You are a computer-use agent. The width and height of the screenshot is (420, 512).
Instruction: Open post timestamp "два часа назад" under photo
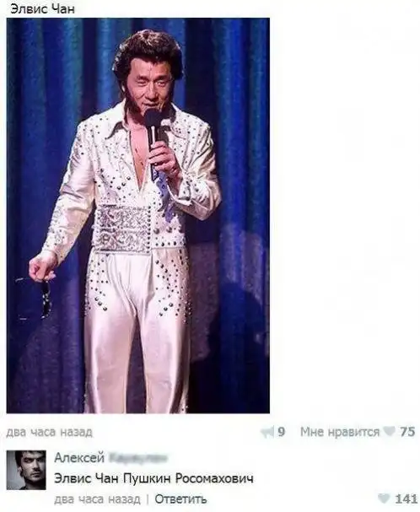pos(49,432)
